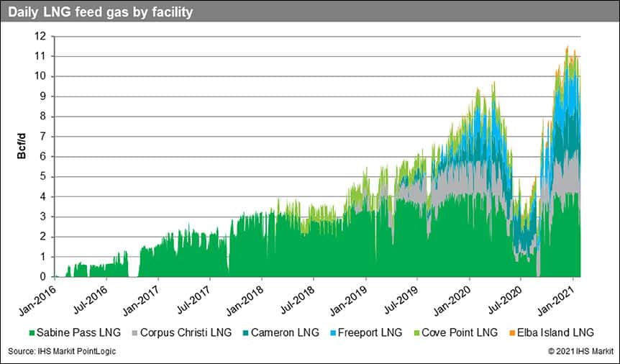Click the y-axis value 2

click(x=44, y=237)
